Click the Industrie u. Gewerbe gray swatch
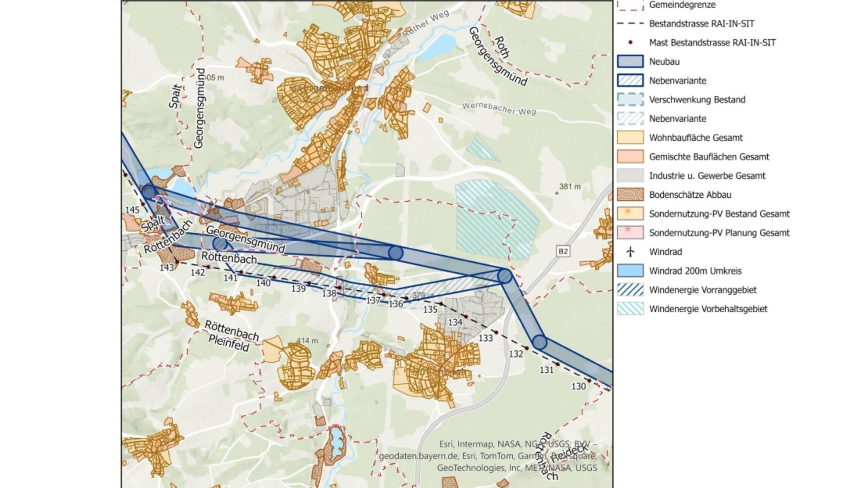The height and width of the screenshot is (488, 868). 630,176
